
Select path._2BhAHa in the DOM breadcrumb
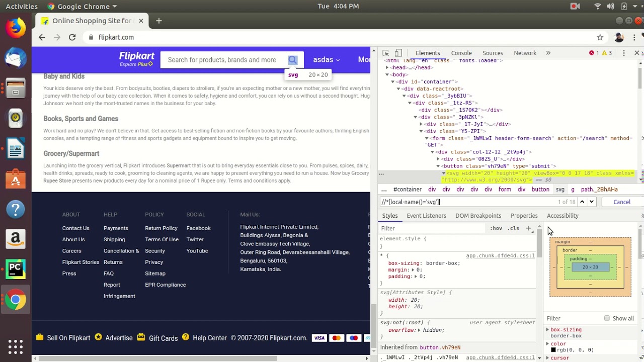(x=599, y=190)
